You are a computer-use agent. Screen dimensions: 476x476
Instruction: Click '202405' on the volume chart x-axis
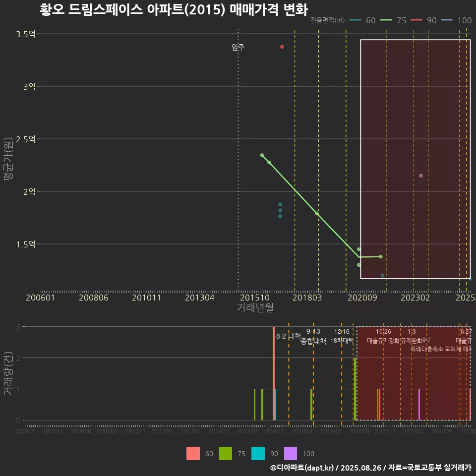[x=442, y=431]
